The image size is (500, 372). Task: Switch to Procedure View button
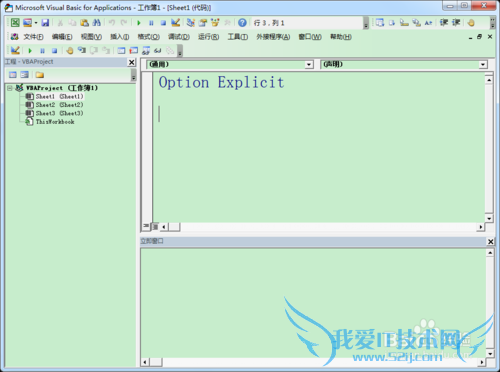(146, 226)
